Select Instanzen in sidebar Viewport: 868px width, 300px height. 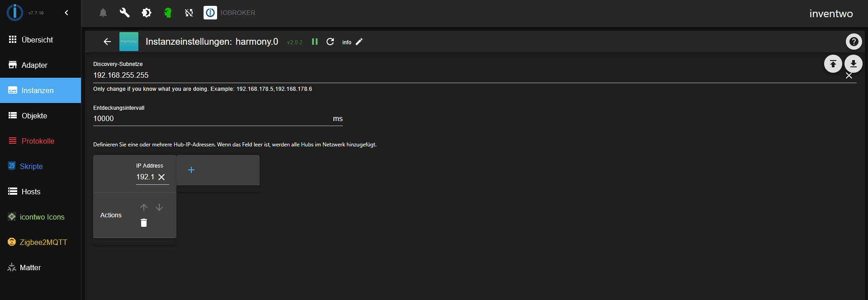(41, 90)
